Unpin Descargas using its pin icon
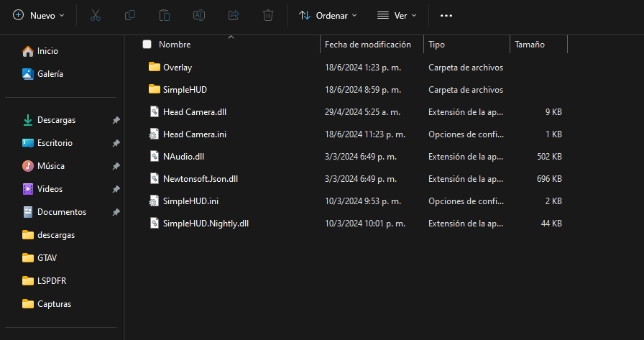The height and width of the screenshot is (340, 644). pyautogui.click(x=116, y=120)
